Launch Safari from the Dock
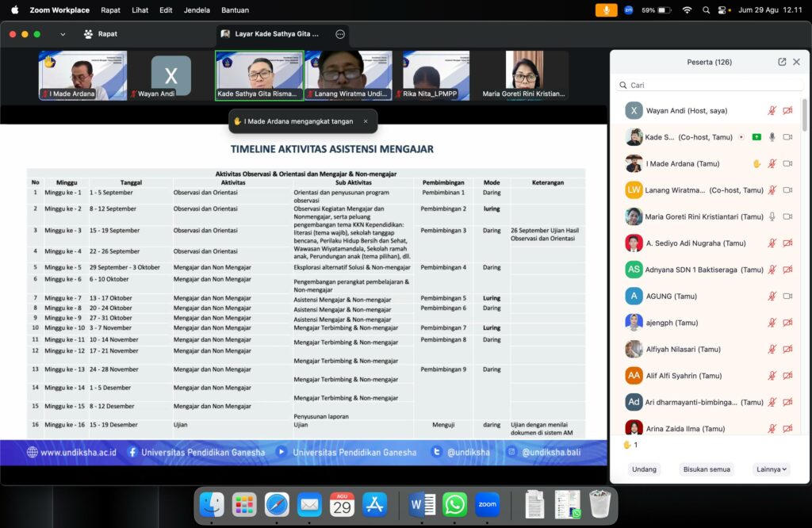The height and width of the screenshot is (528, 812). (x=277, y=504)
